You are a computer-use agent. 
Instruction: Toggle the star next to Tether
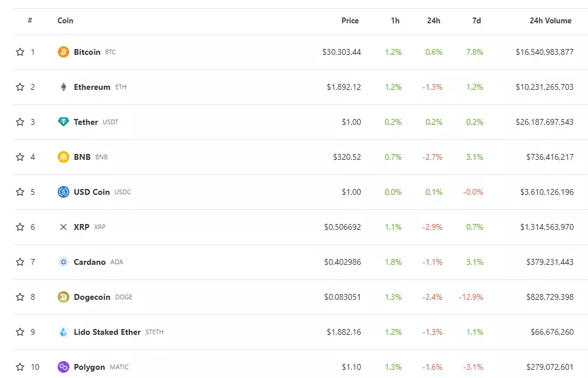coord(20,122)
